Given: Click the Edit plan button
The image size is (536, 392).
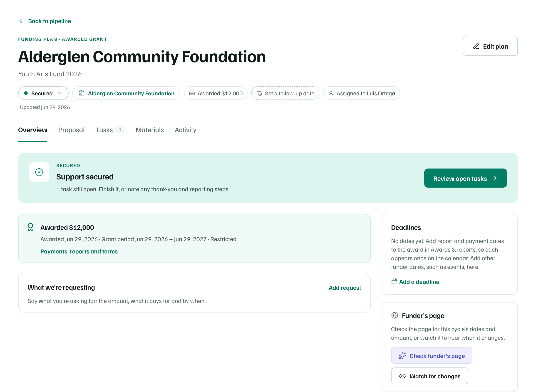Looking at the screenshot, I should [490, 46].
